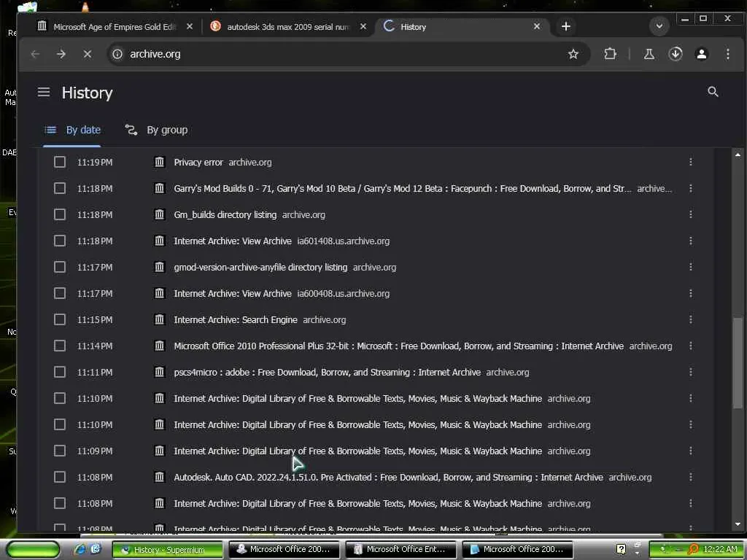Image resolution: width=747 pixels, height=560 pixels.
Task: Click the help icon in system tray
Action: coord(621,549)
